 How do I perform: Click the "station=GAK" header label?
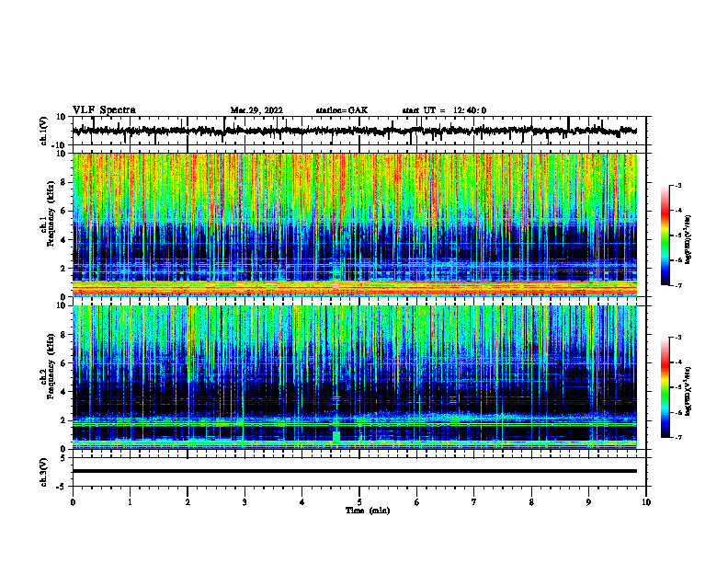click(x=342, y=110)
